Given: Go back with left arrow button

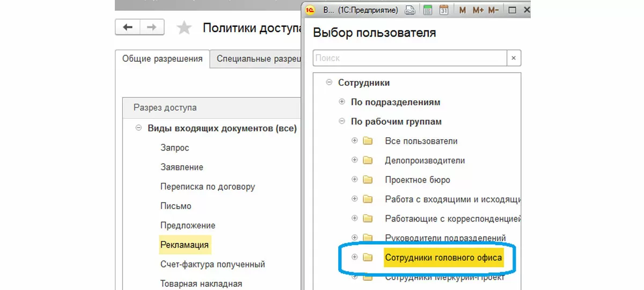Looking at the screenshot, I should pos(128,27).
